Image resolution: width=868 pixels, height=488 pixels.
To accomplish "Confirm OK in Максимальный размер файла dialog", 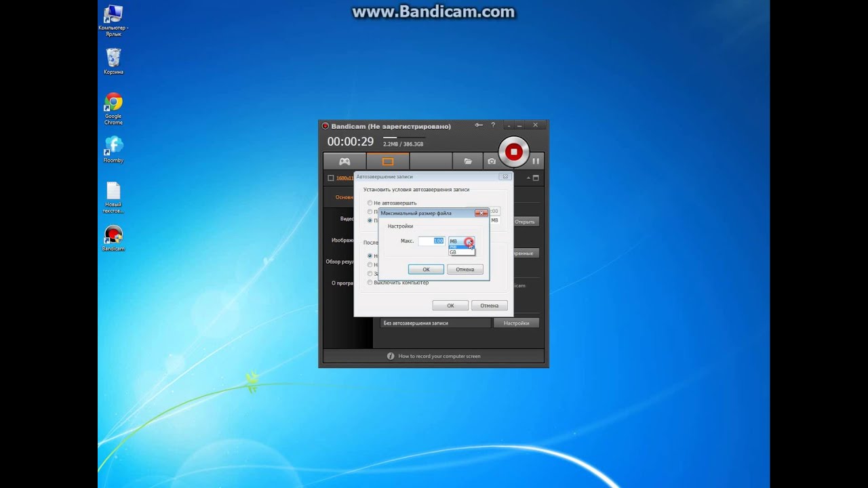I will pos(426,269).
